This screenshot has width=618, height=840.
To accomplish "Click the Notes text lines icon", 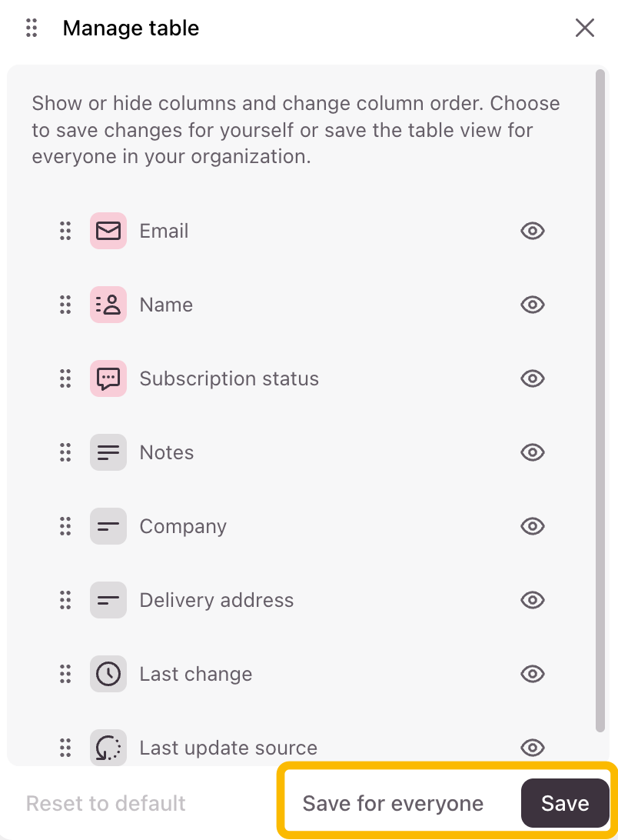I will [108, 452].
